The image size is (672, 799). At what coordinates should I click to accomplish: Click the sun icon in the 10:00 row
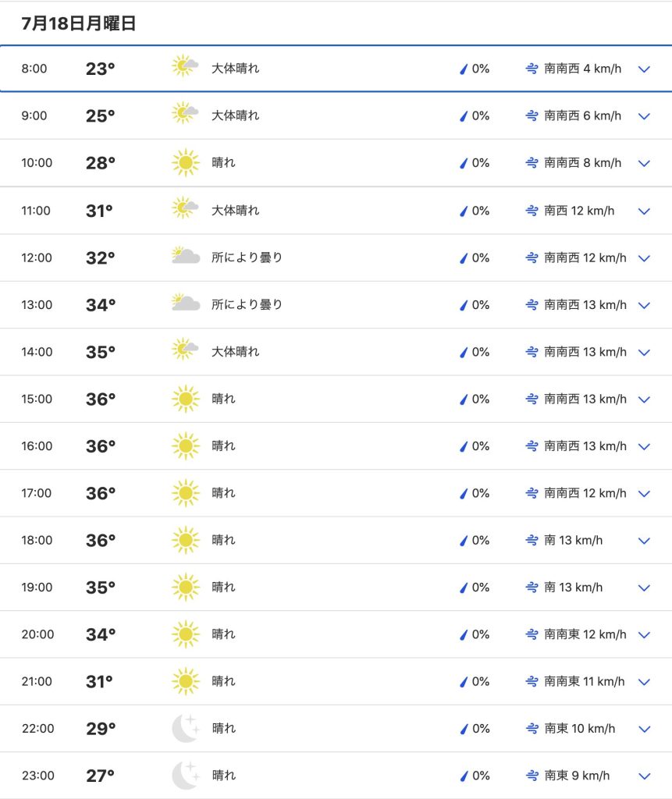pyautogui.click(x=186, y=162)
